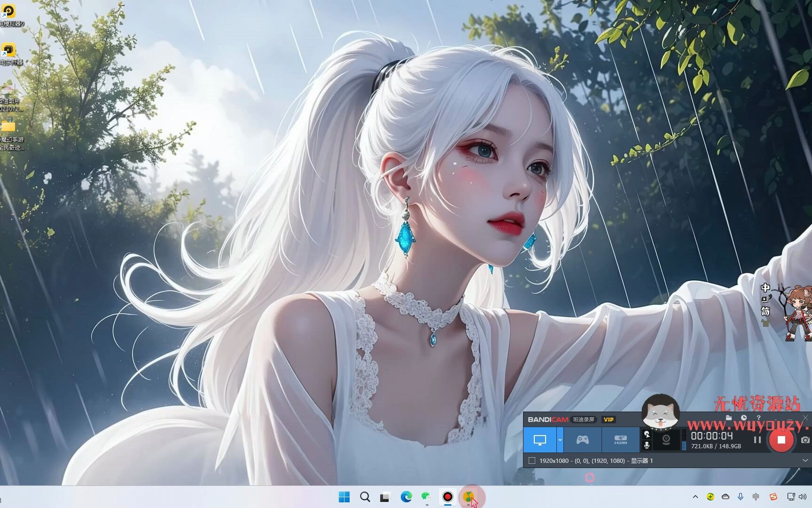Screen dimensions: 812x508
Task: Open Windows taskbar search
Action: click(x=365, y=497)
